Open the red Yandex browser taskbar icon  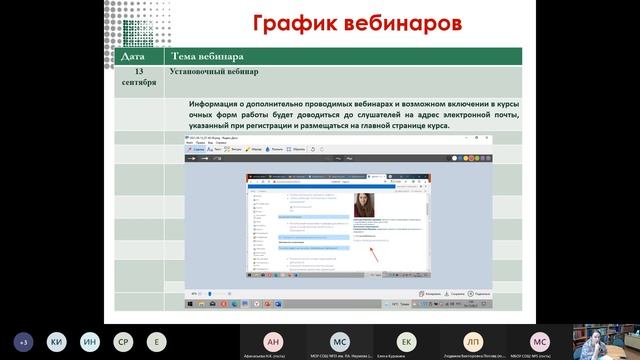point(224,304)
